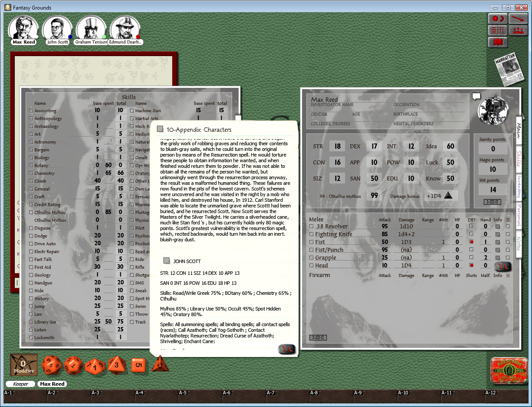
Task: Select the red pointer arrow tool
Action: [x=518, y=18]
